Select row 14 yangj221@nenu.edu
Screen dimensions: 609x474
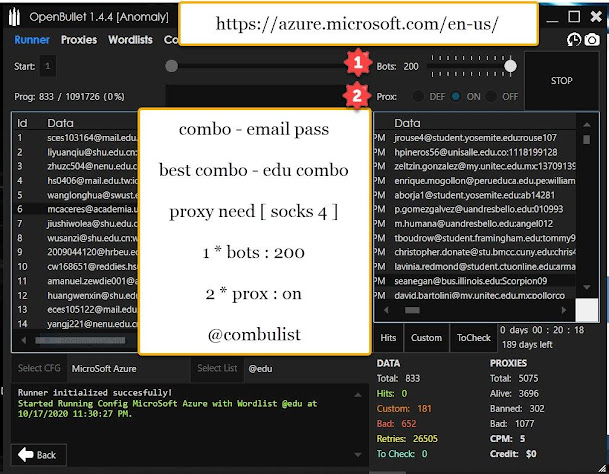click(77, 324)
